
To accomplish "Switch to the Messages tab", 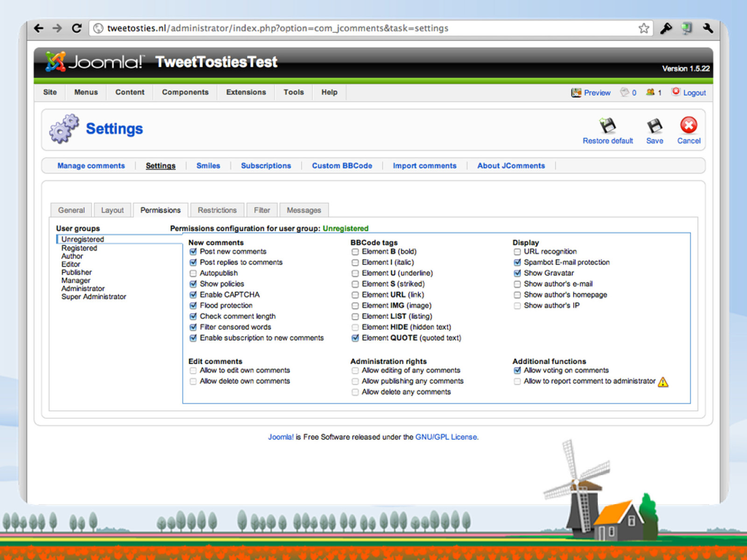I will [x=304, y=210].
